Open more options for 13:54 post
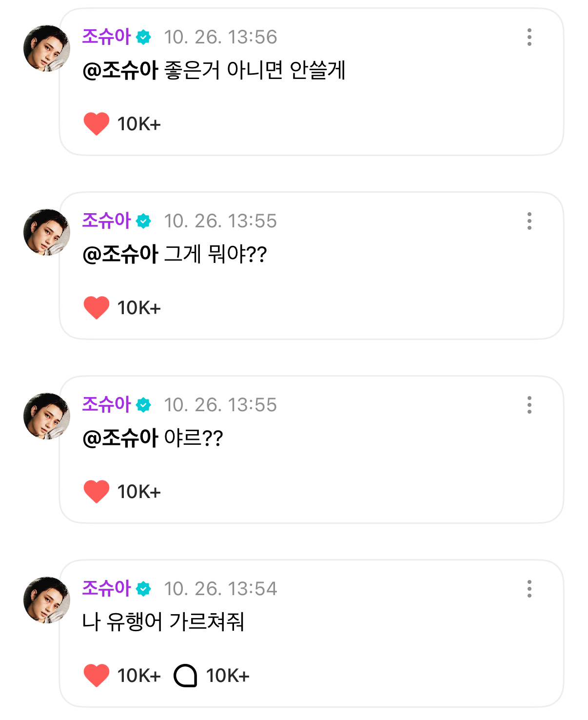This screenshot has height=720, width=588. click(529, 589)
